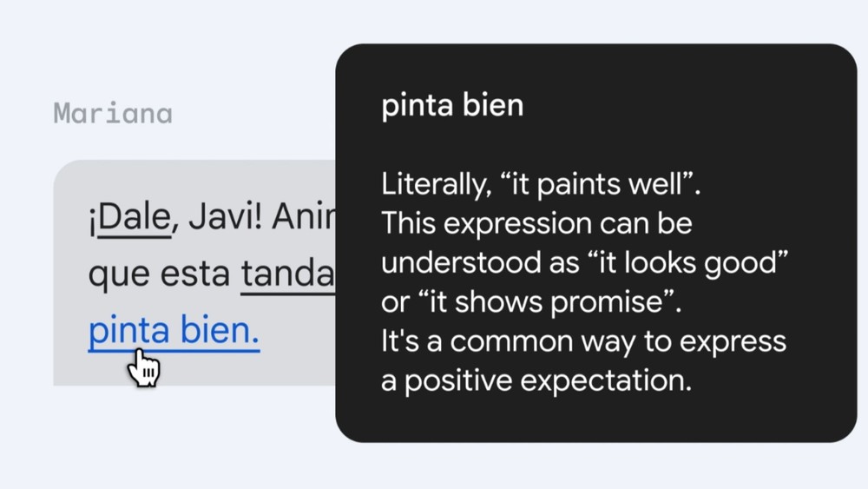Select the quoted phrase "it paints well"
Image resolution: width=868 pixels, height=489 pixels.
[596, 184]
